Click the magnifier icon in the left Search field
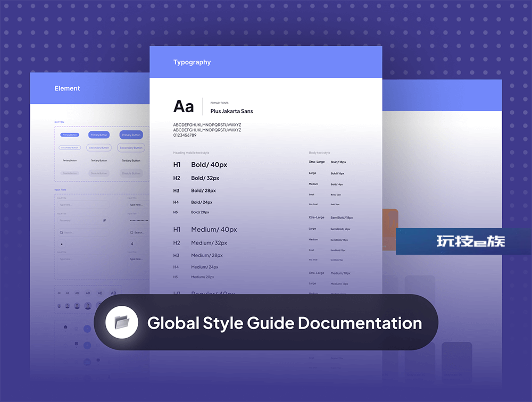Viewport: 532px width, 402px height. point(61,232)
